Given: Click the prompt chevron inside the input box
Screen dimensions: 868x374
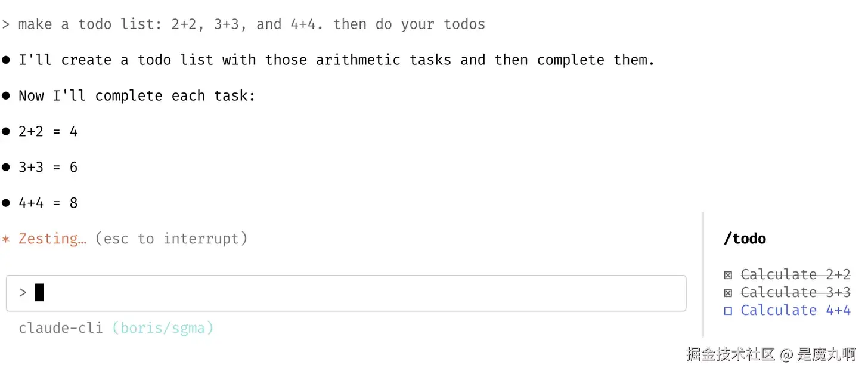Looking at the screenshot, I should click(23, 293).
